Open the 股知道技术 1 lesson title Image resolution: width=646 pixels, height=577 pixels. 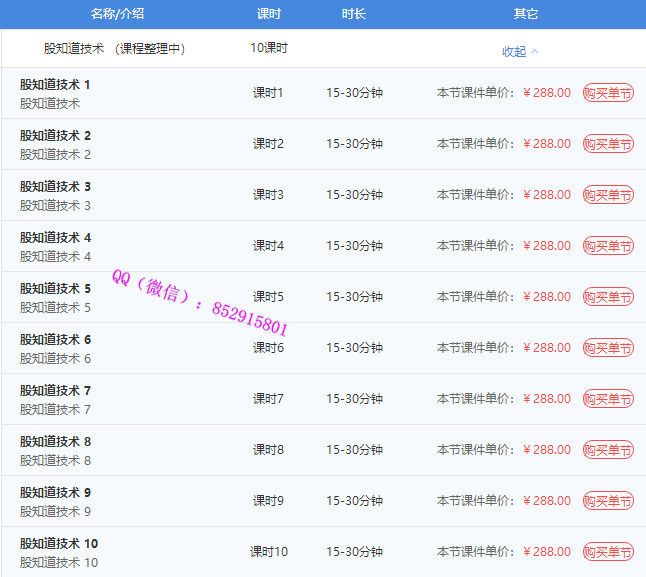pyautogui.click(x=55, y=85)
